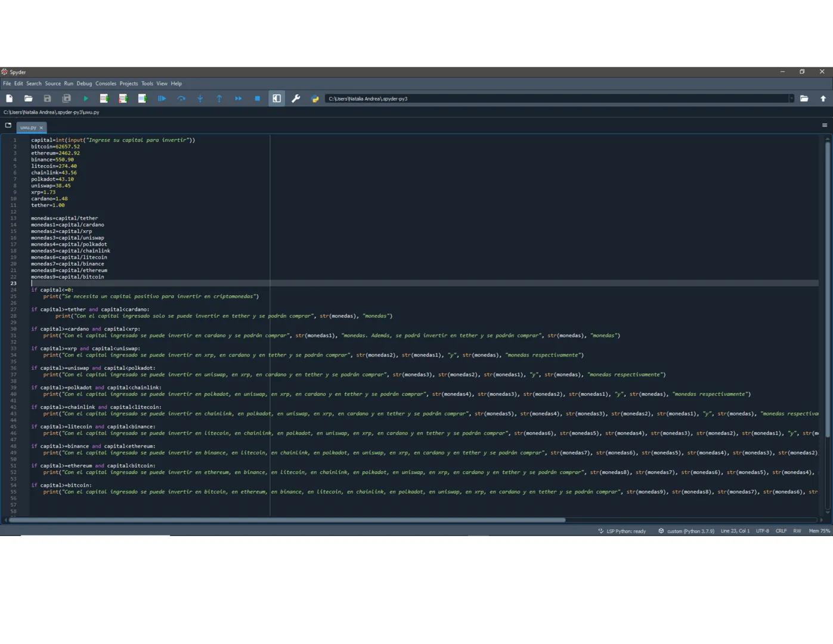Toggle maximize current pane
The width and height of the screenshot is (833, 644).
tap(276, 98)
